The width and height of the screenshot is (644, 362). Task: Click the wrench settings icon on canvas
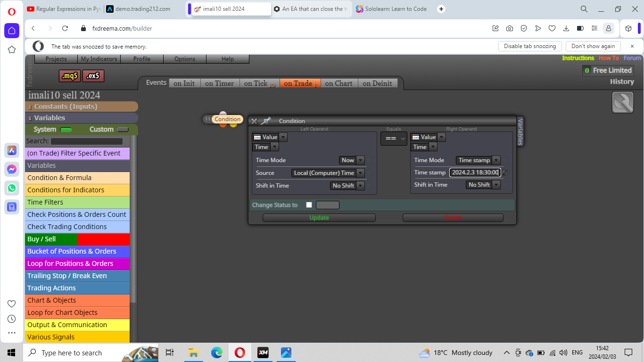click(622, 102)
